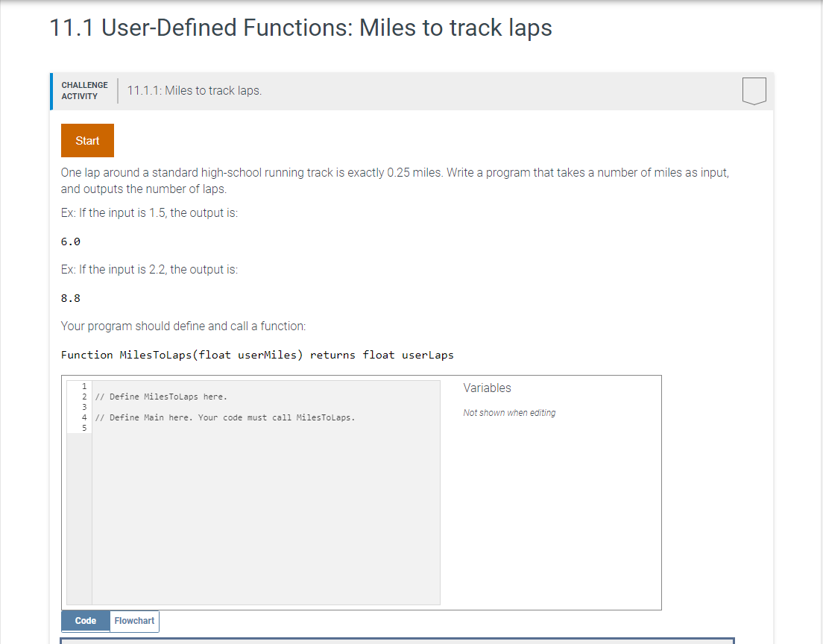Click line number 1 in the editor gutter

click(83, 385)
